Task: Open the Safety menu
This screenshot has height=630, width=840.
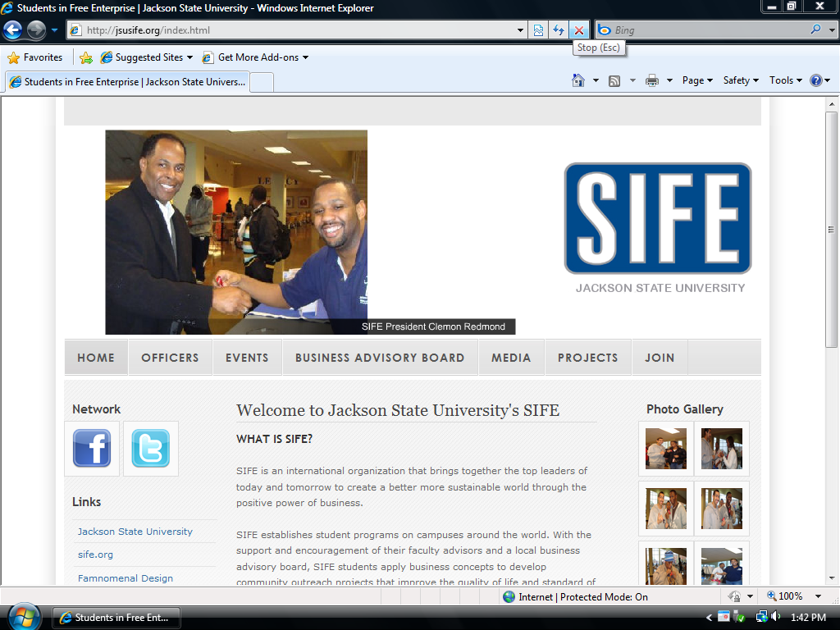Action: (741, 80)
